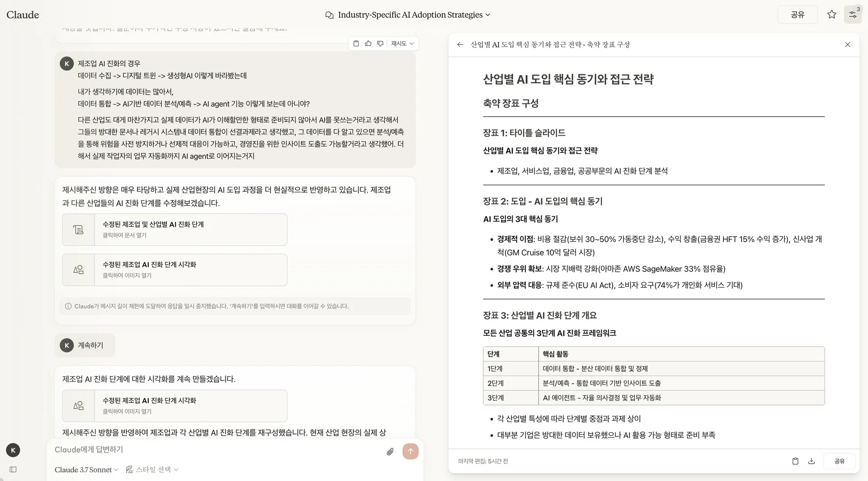Screen dimensions: 868x481
Task: Download the artifact file
Action: pyautogui.click(x=811, y=461)
